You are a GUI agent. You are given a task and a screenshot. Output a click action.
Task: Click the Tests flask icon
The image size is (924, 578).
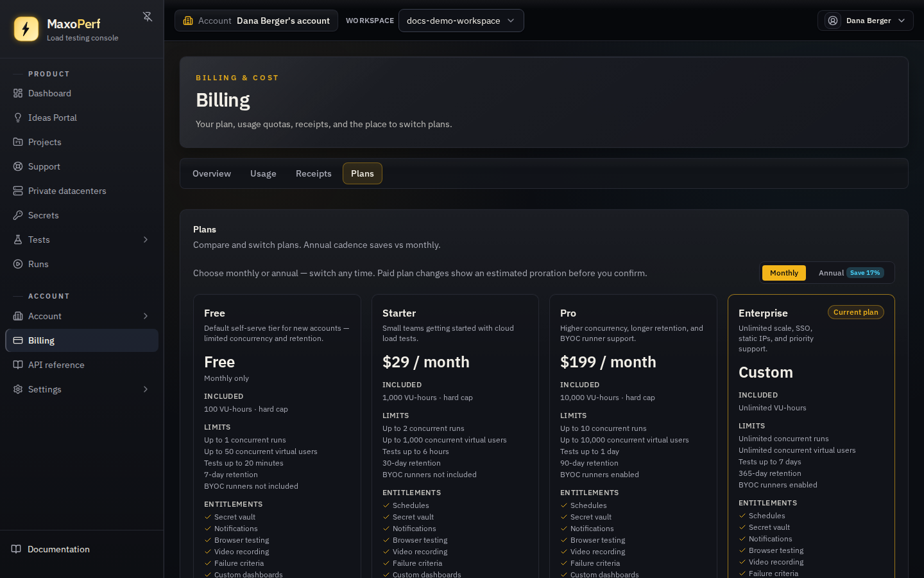(18, 240)
